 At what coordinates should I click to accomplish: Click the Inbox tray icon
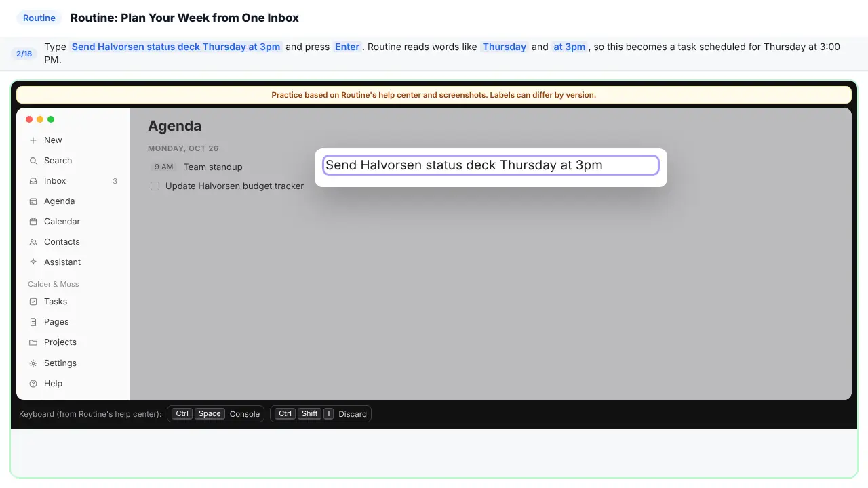point(33,181)
